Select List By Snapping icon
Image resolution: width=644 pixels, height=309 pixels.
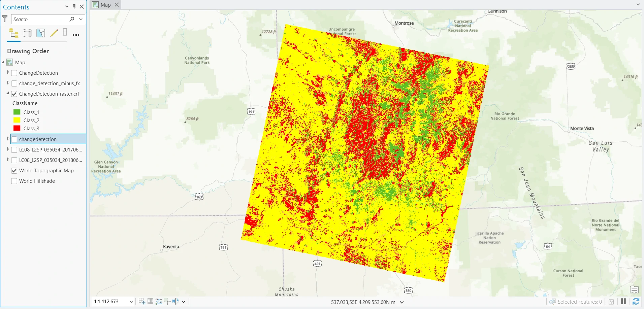65,32
